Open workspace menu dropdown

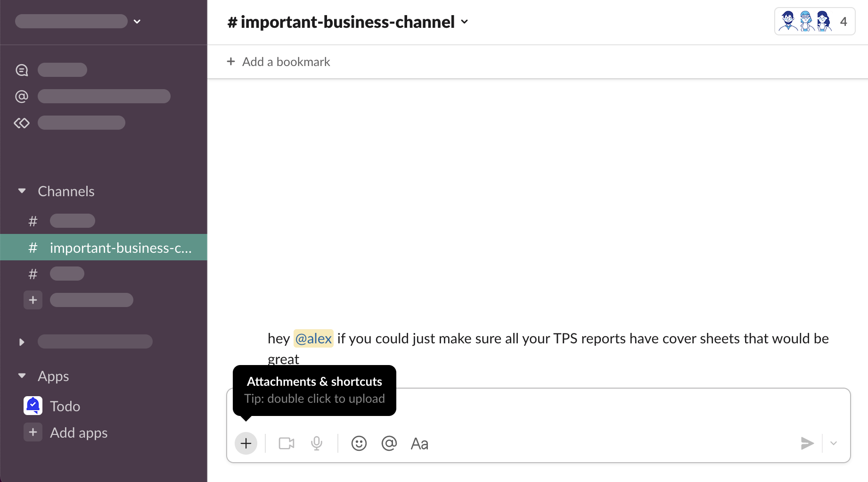coord(137,21)
